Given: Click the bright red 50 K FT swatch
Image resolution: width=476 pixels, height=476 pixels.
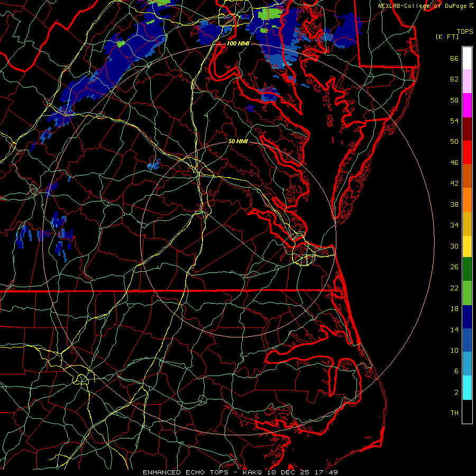Looking at the screenshot, I should [467, 152].
